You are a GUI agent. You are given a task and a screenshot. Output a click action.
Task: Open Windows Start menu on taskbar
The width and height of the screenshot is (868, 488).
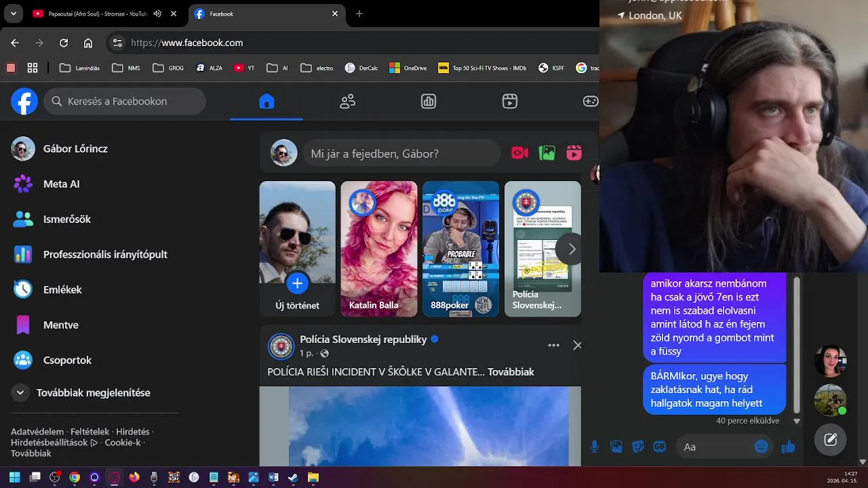pos(14,477)
